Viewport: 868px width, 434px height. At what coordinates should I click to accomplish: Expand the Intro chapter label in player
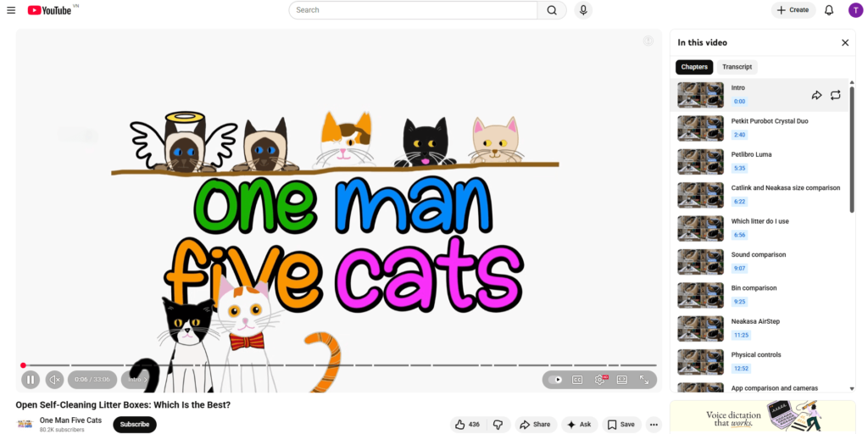point(138,379)
